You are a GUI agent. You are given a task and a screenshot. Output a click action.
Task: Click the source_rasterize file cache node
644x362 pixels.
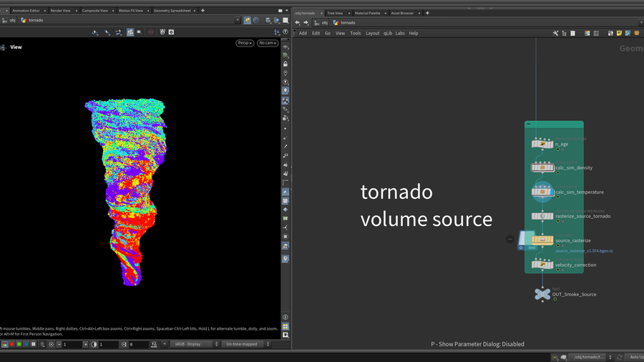542,240
